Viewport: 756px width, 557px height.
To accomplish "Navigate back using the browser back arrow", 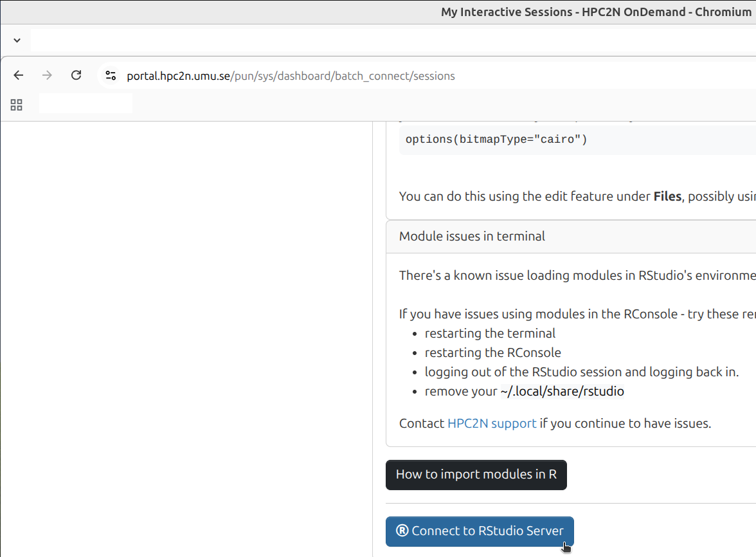I will (18, 75).
